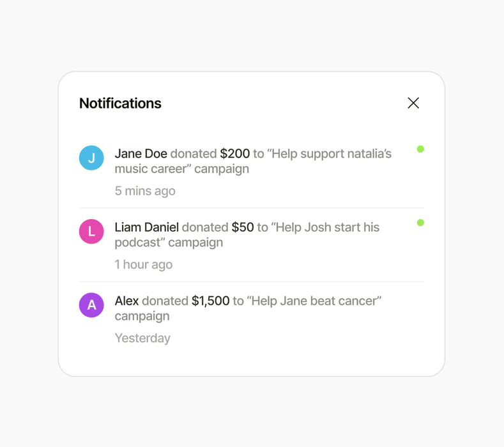Click Liam Daniel's pink L avatar
The image size is (504, 447).
pyautogui.click(x=91, y=231)
